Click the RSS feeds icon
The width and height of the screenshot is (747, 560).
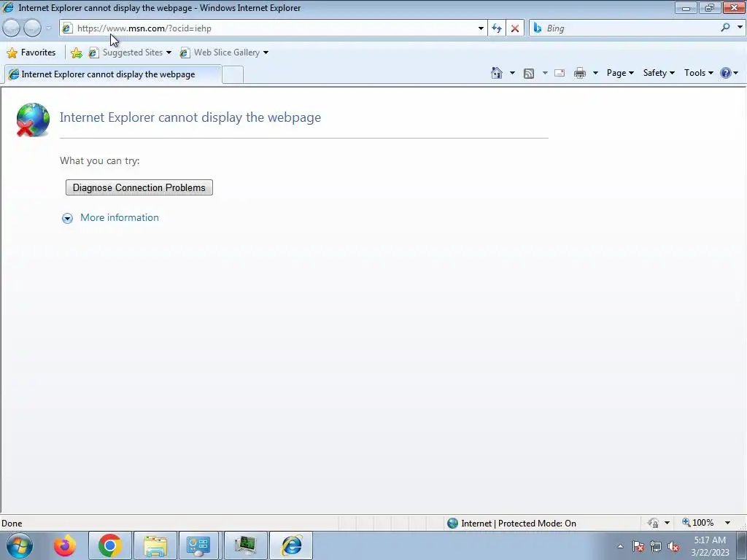[529, 73]
